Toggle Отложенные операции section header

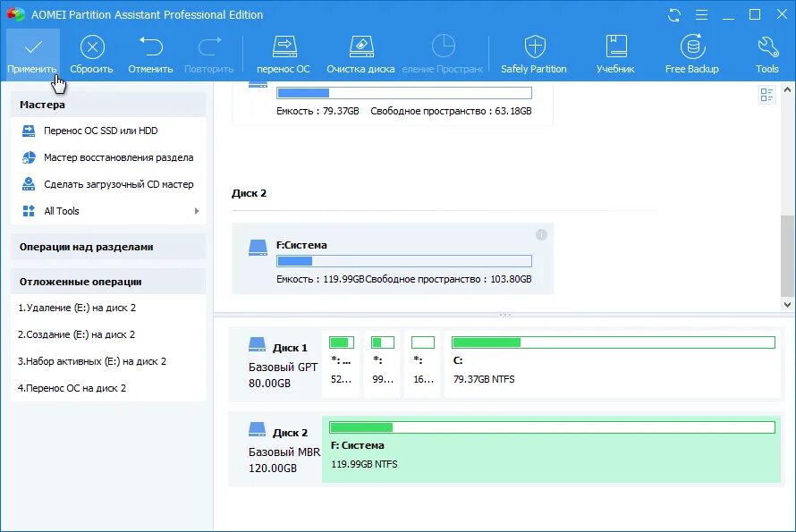(x=107, y=282)
